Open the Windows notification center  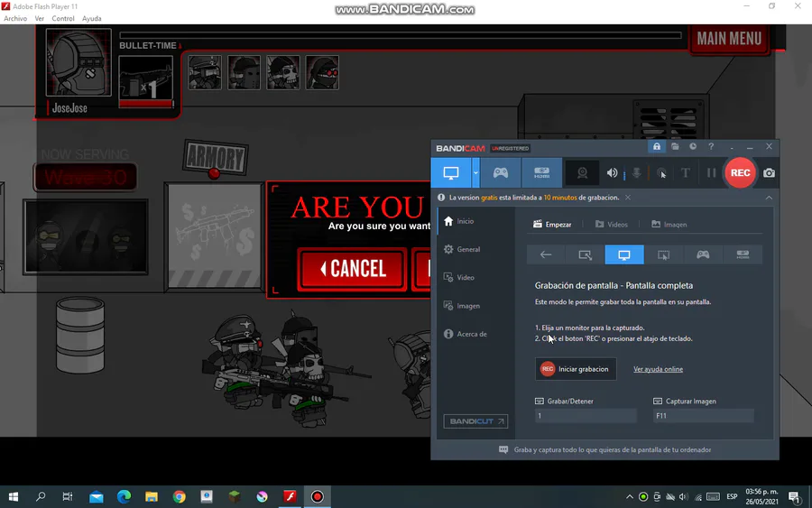[x=794, y=496]
